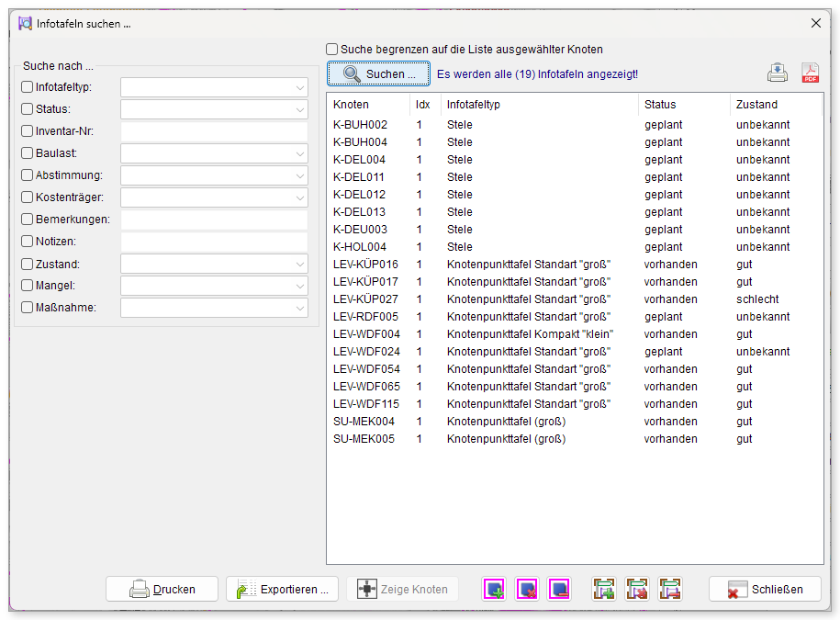Click the signpost icon with red X
The height and width of the screenshot is (620, 840).
[637, 589]
